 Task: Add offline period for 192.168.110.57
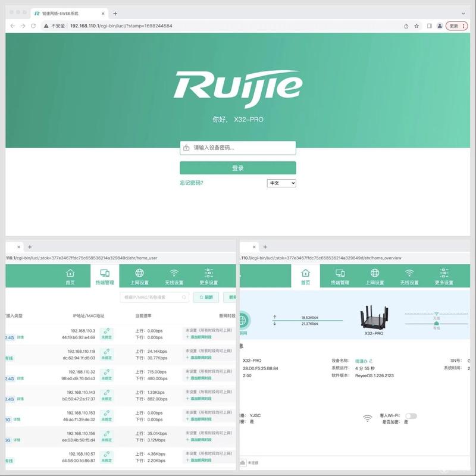pos(199,460)
